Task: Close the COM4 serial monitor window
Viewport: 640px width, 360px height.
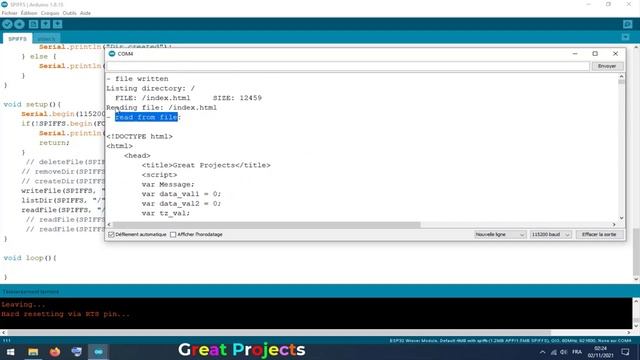Action: tap(616, 54)
